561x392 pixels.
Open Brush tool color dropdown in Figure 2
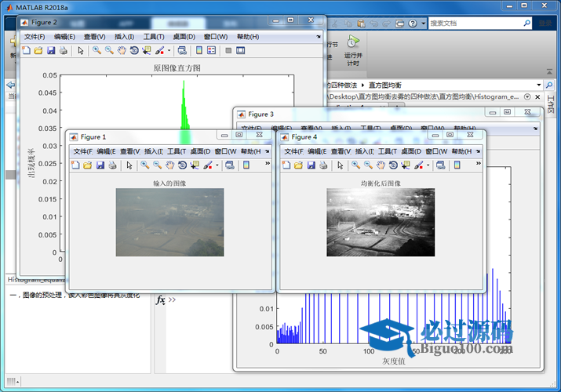tap(169, 51)
